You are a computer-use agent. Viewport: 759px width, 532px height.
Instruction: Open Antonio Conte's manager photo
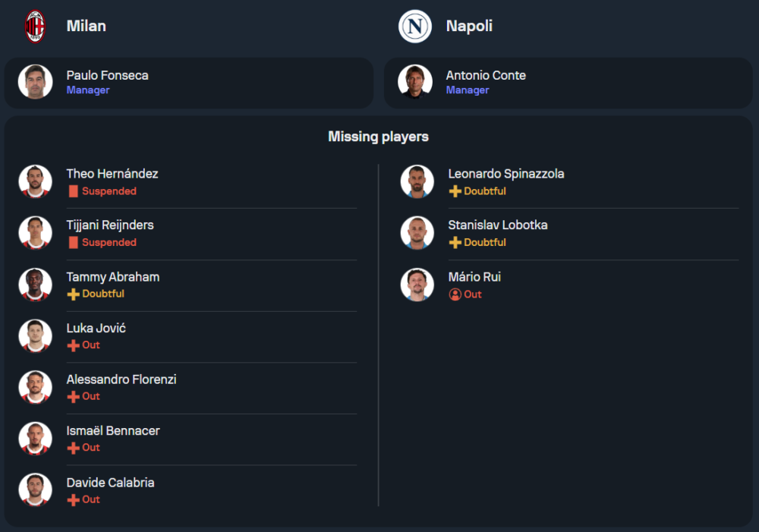(x=414, y=82)
